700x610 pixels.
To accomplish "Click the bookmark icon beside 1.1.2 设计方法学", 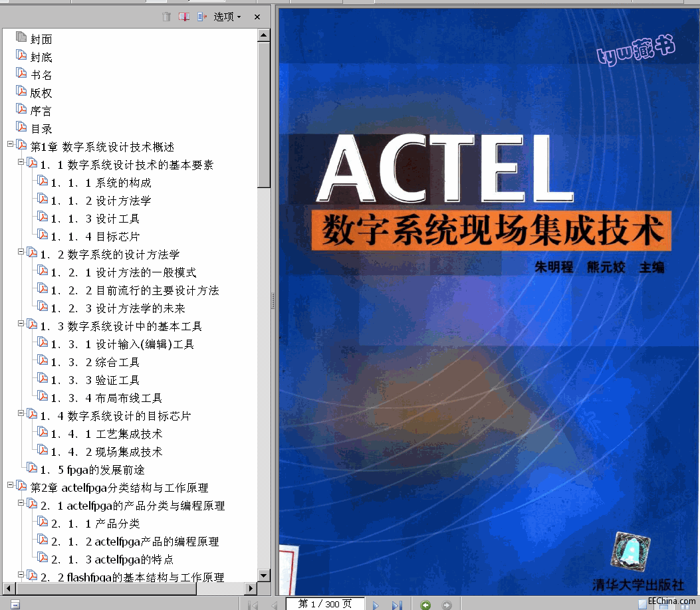I will click(x=43, y=199).
